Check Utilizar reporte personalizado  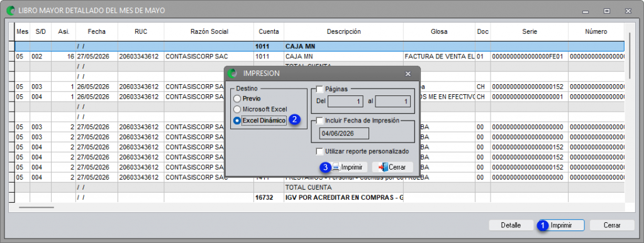coord(319,151)
